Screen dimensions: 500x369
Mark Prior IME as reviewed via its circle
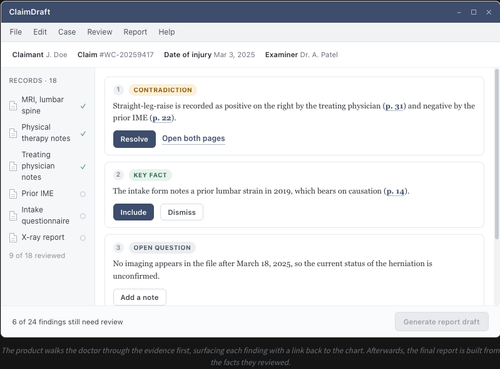83,194
